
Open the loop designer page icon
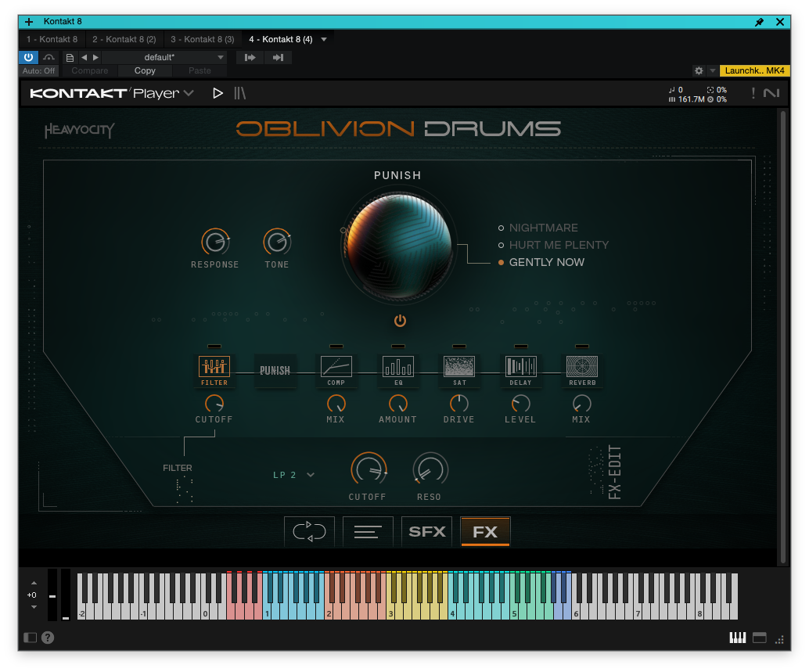[309, 531]
